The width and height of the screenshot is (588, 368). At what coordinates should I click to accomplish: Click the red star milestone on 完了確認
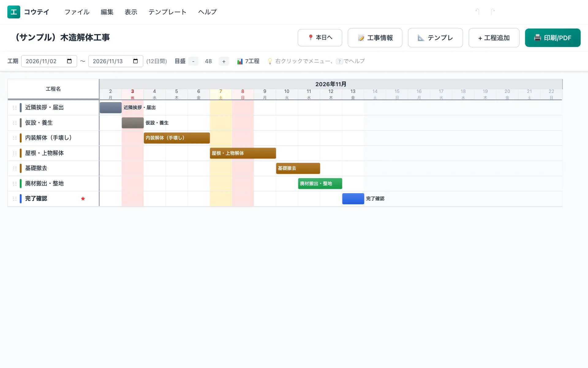(83, 199)
